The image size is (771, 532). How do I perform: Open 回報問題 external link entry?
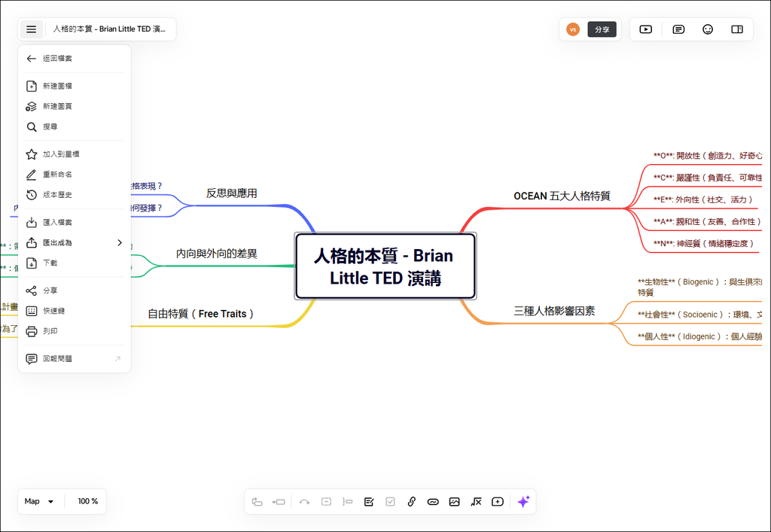(x=75, y=359)
